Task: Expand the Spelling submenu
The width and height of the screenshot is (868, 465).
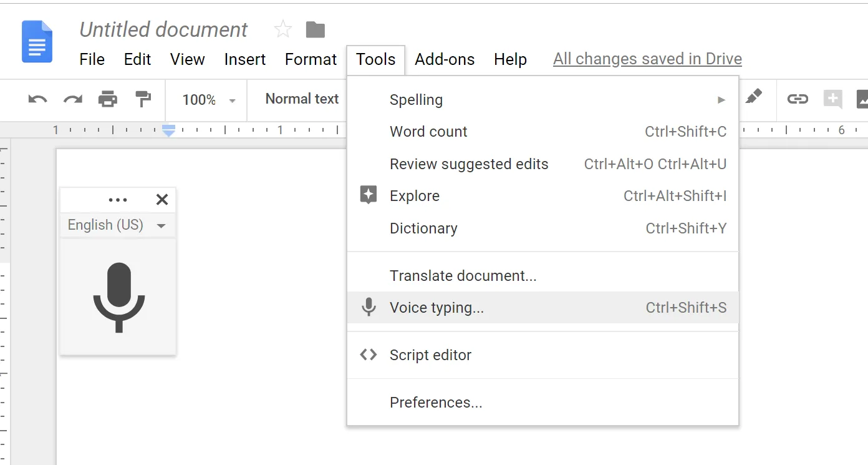Action: tap(542, 100)
